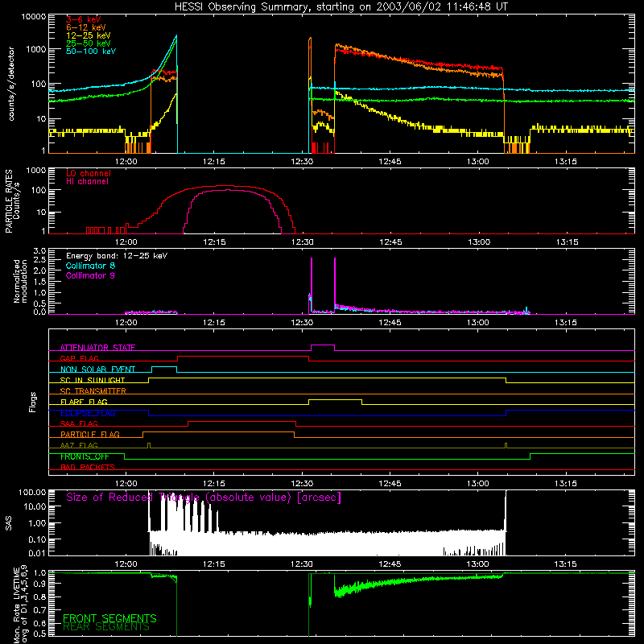
Task: Select the 'SC IN SUNLIGHT' flag label
Action: click(x=93, y=380)
